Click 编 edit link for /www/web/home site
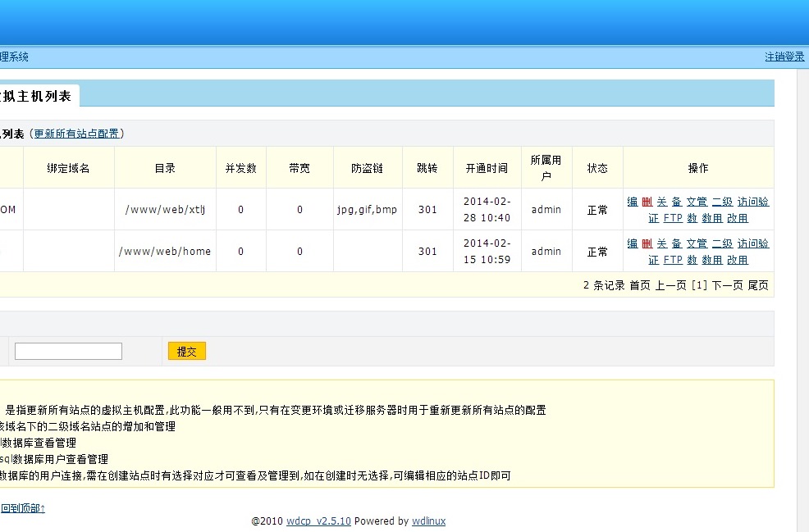The width and height of the screenshot is (809, 532). (633, 243)
